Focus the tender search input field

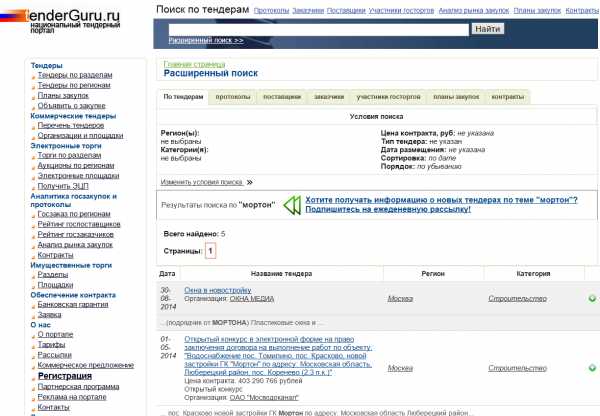(318, 29)
